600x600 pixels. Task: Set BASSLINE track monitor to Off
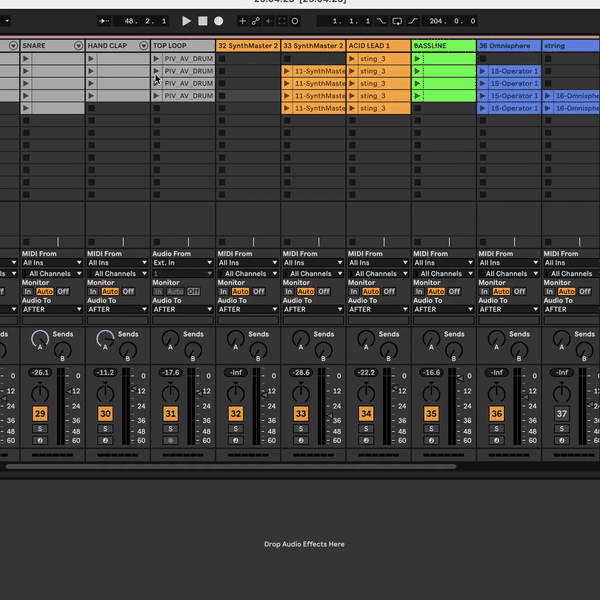(x=453, y=291)
